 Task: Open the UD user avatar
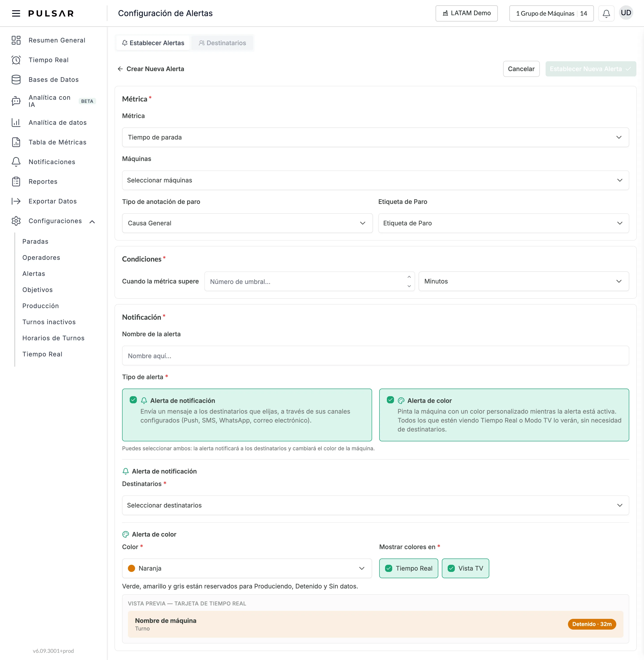coord(626,13)
